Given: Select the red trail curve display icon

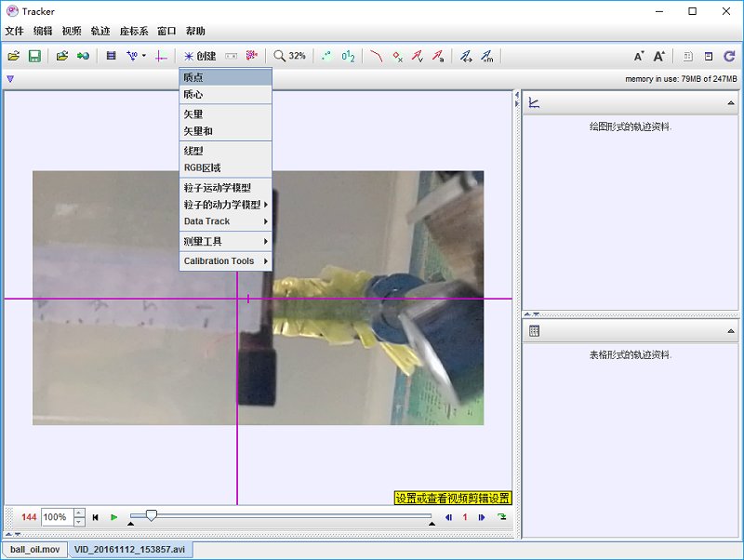Looking at the screenshot, I should (378, 55).
